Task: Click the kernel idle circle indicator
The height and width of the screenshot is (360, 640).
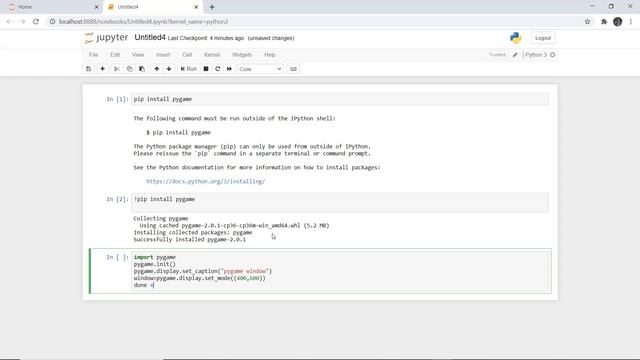Action: tap(553, 55)
